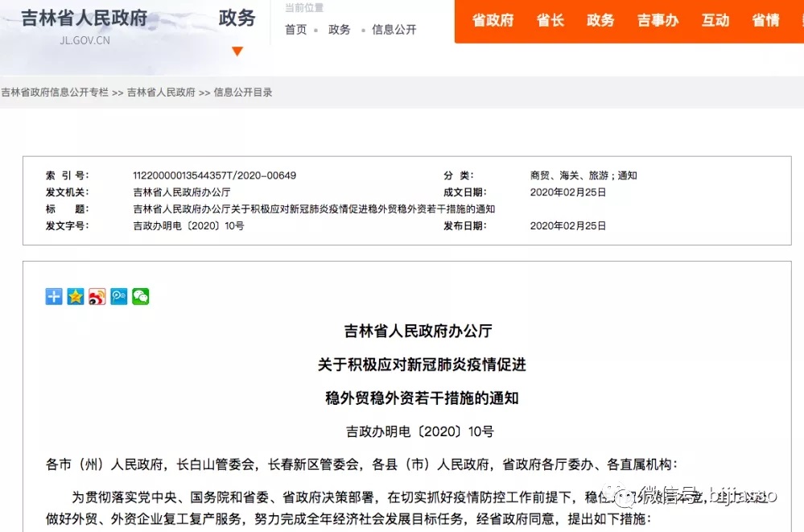The width and height of the screenshot is (804, 532).
Task: Click 吉林省人民政府 in the path bar
Action: coord(161,93)
